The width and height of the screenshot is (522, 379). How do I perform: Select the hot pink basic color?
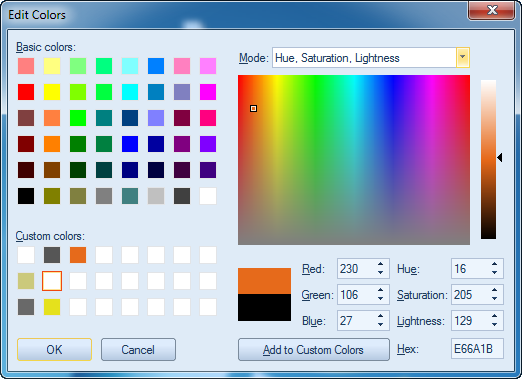(208, 118)
